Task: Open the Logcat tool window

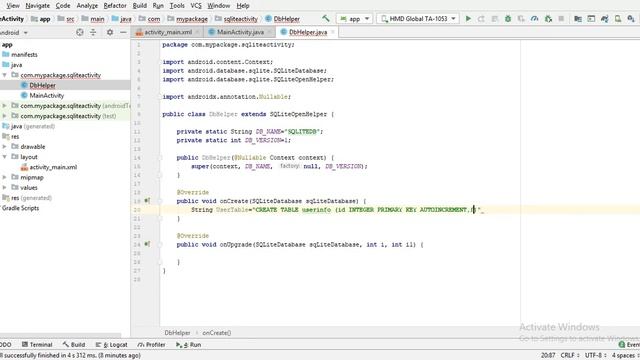Action: tap(111, 344)
